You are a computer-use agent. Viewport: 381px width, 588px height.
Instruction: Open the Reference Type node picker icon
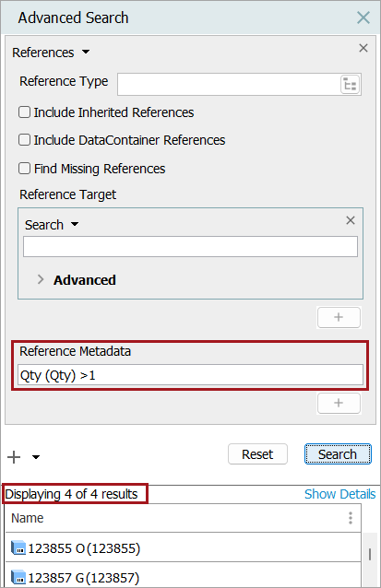click(350, 85)
